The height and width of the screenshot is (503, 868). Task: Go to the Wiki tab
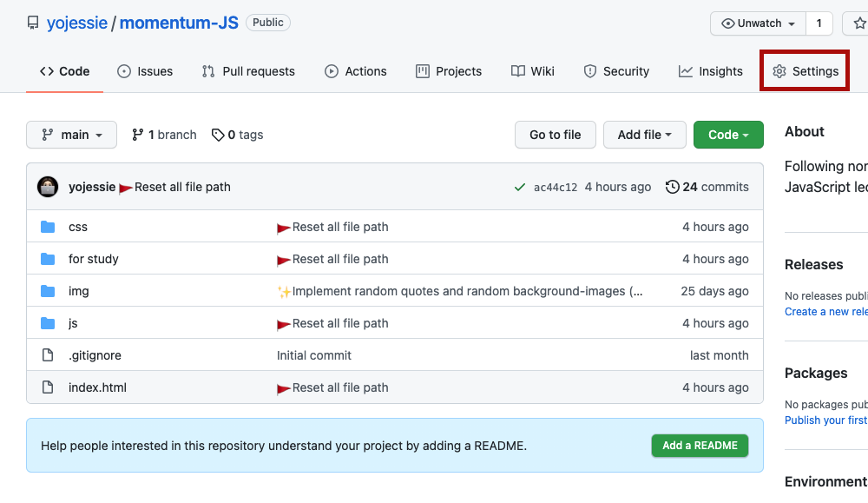point(533,71)
